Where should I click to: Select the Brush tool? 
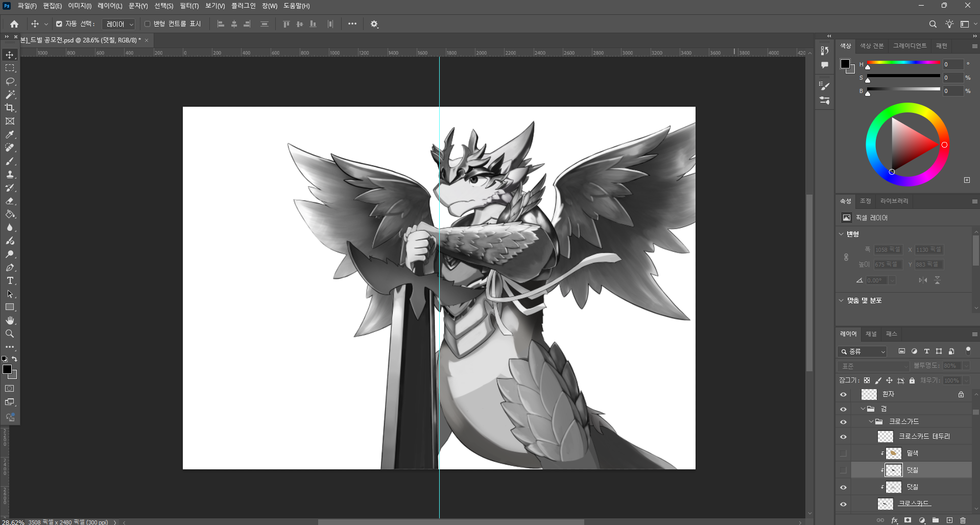coord(10,161)
